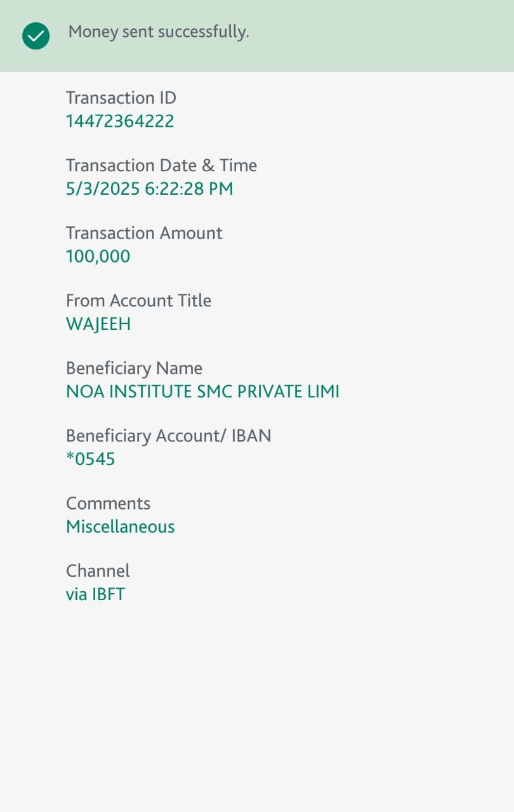Click the green checkmark success icon
Screen dimensions: 514x812
coord(36,36)
